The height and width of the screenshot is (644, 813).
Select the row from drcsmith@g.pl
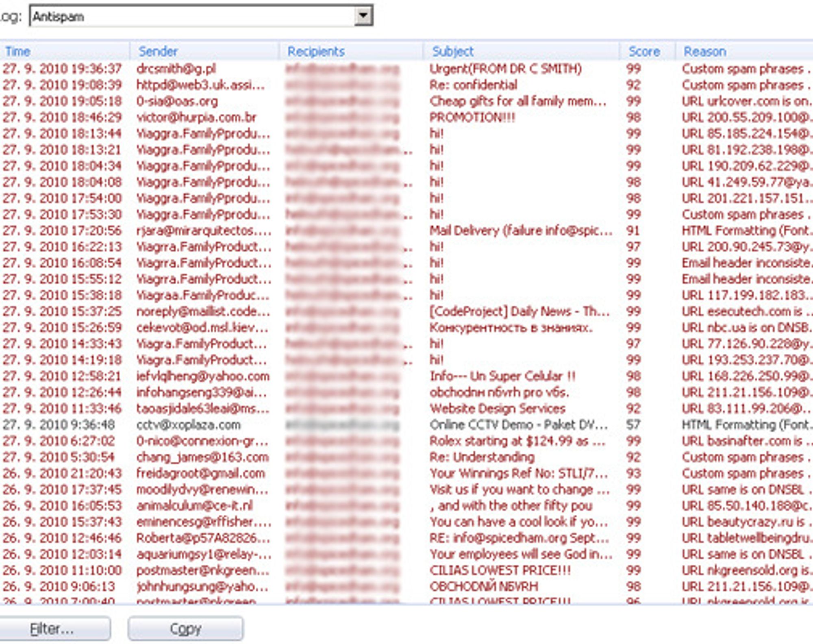tap(406, 69)
